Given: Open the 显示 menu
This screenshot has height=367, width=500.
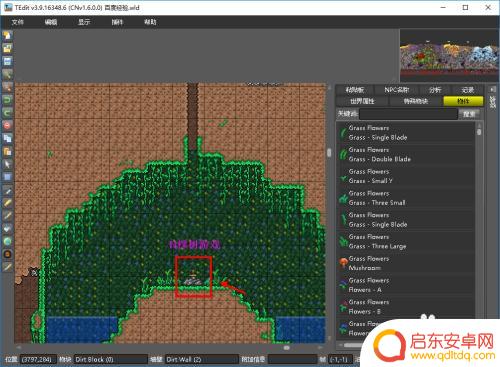Looking at the screenshot, I should click(x=84, y=22).
